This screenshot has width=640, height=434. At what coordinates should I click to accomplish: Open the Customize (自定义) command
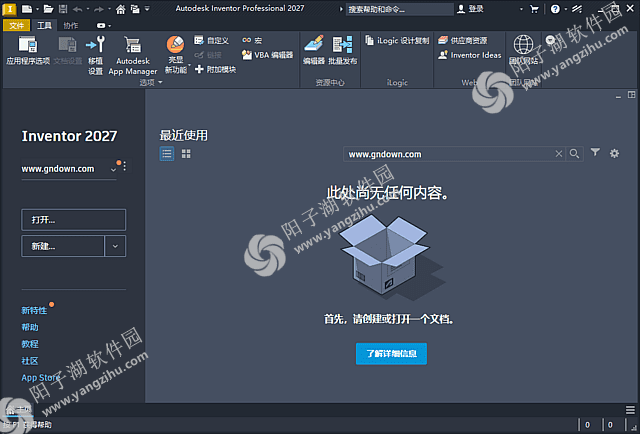pyautogui.click(x=211, y=40)
